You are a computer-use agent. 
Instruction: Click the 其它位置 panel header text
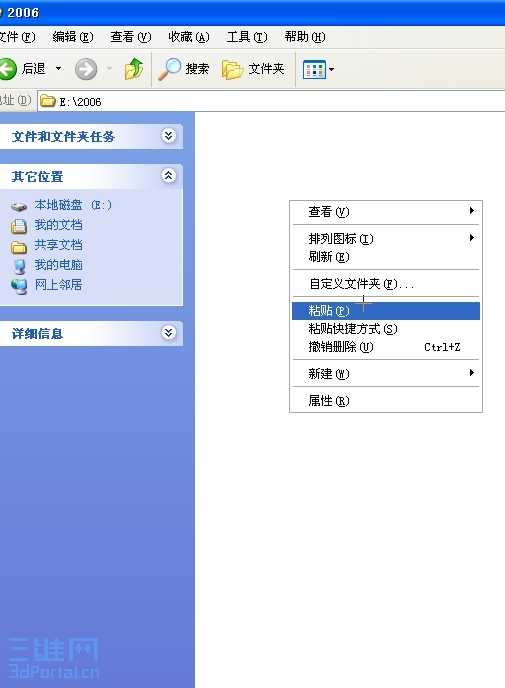click(37, 176)
